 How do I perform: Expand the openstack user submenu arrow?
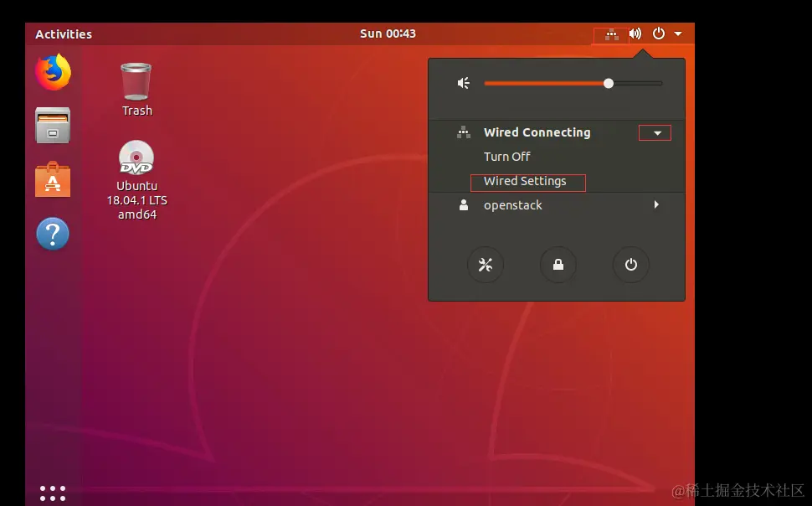coord(656,204)
